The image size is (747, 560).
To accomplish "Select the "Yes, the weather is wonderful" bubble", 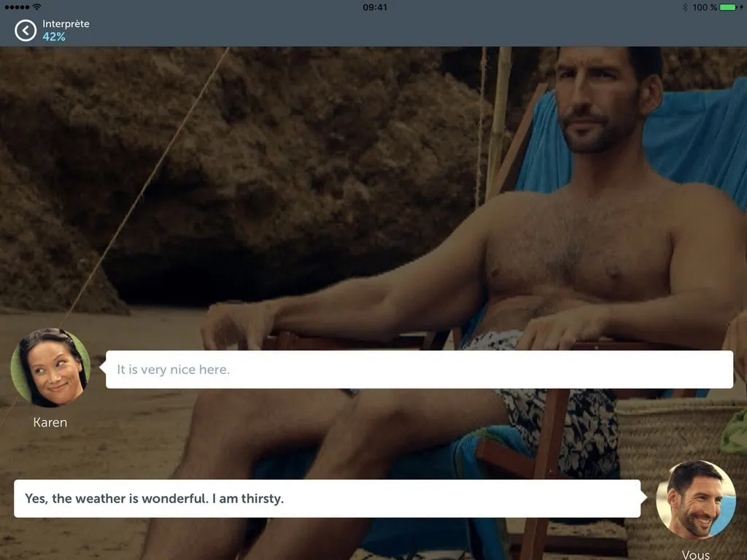I will point(327,499).
